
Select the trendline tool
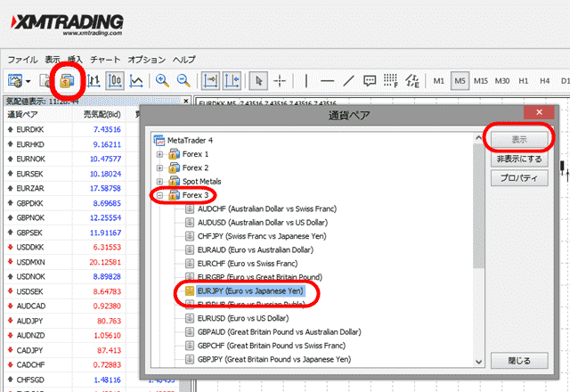[348, 81]
